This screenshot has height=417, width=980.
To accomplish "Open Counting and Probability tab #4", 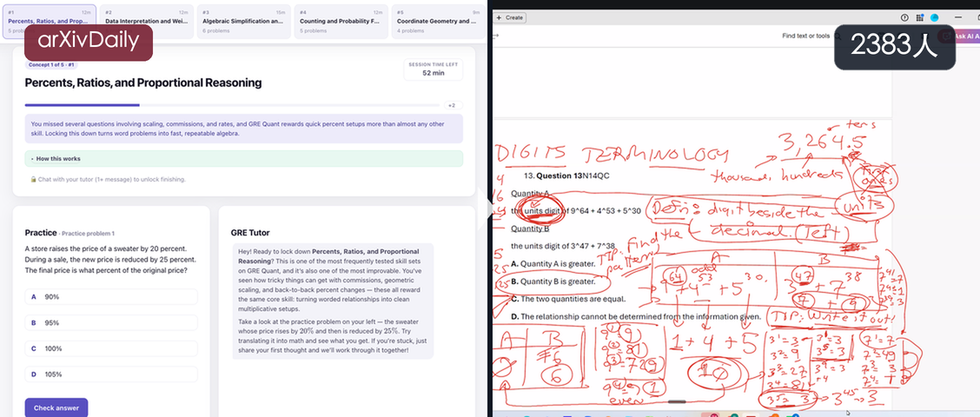I will point(341,22).
